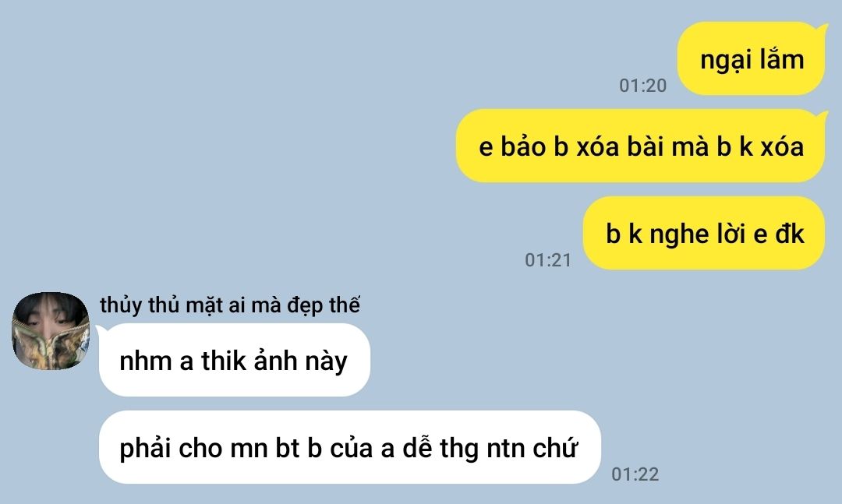Click the 01:20 timestamp
The width and height of the screenshot is (842, 504).
pos(642,86)
